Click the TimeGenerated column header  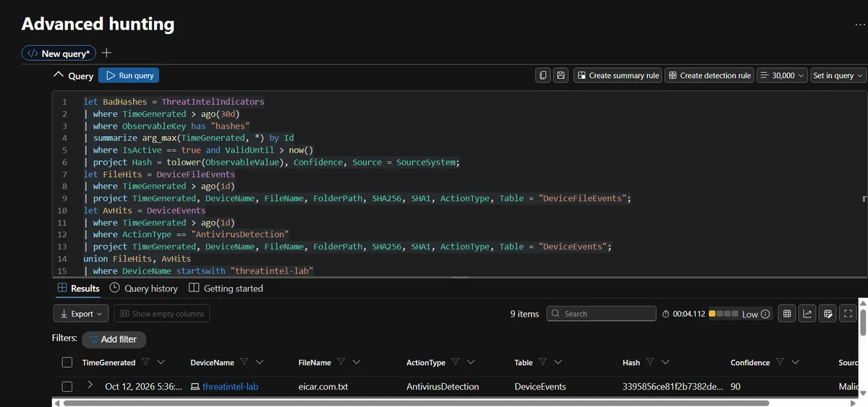point(109,362)
